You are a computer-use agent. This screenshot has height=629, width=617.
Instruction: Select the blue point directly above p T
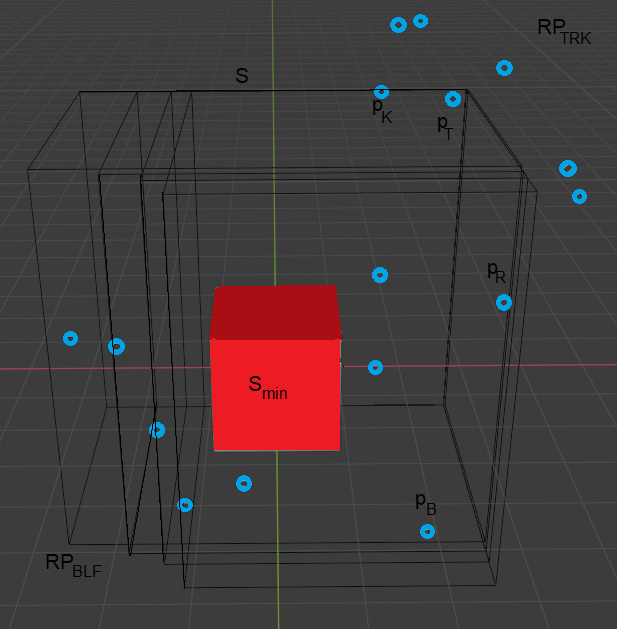[x=453, y=99]
